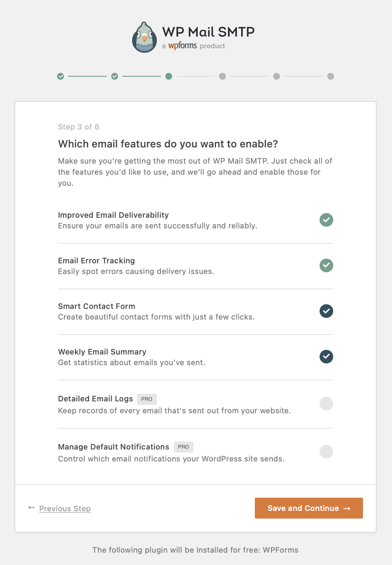Click the WP Mail SMTP mascot logo
392x565 pixels.
pos(144,37)
